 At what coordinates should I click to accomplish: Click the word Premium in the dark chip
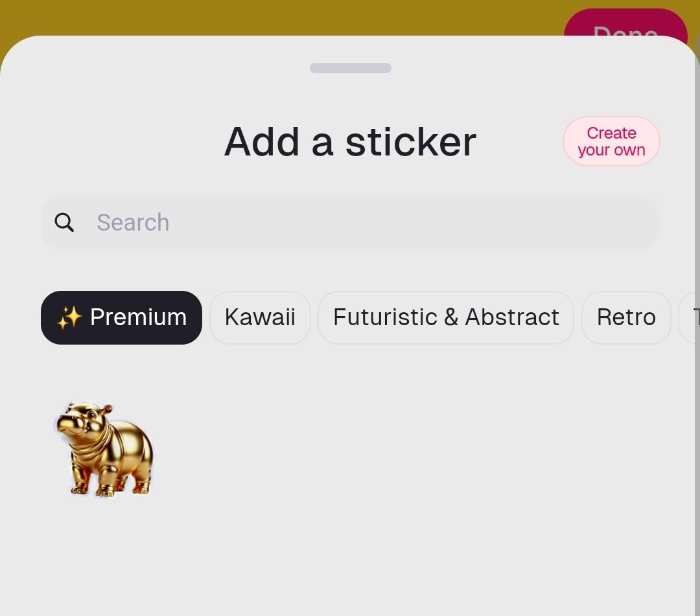[139, 317]
